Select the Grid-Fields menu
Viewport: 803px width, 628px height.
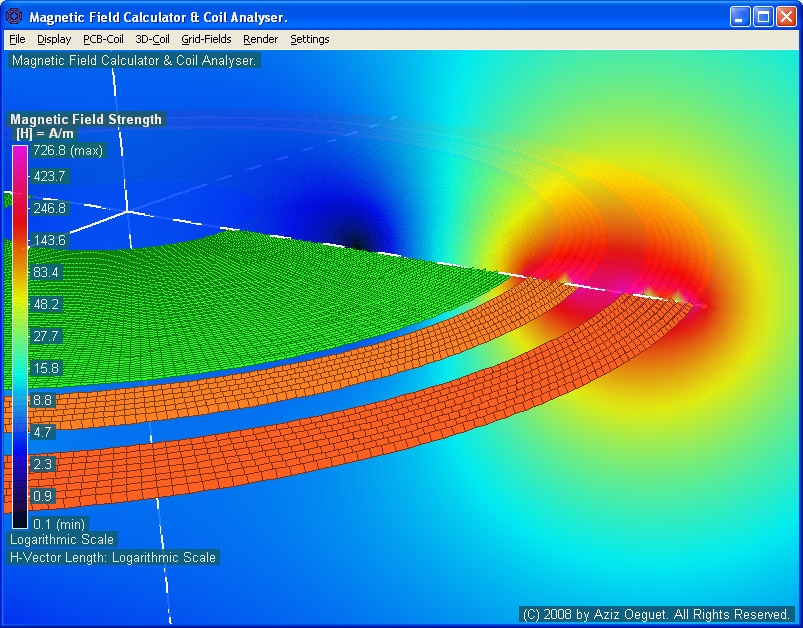(206, 39)
